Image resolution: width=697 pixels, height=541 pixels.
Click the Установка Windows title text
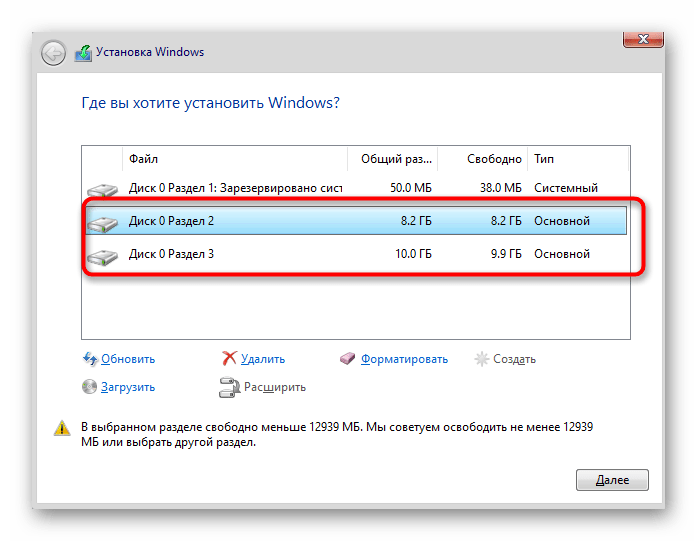click(x=150, y=52)
